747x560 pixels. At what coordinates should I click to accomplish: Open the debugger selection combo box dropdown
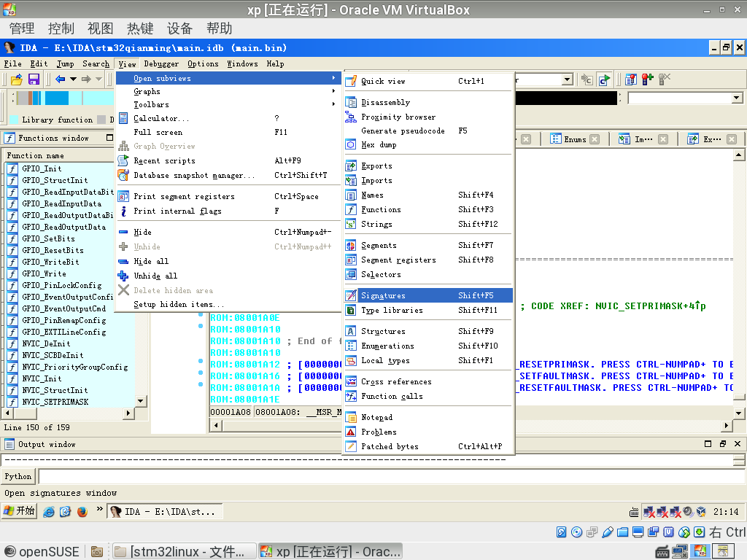click(x=568, y=79)
